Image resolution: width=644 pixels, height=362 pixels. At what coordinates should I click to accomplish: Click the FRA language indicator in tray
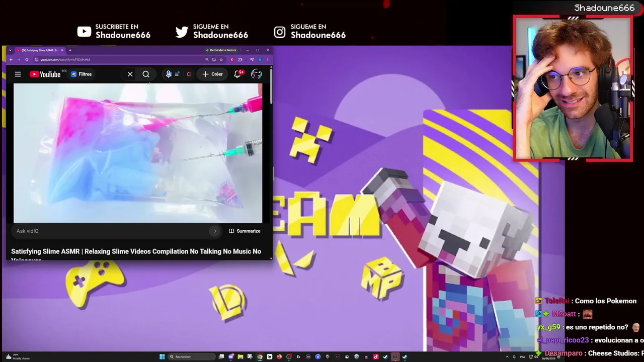[523, 357]
